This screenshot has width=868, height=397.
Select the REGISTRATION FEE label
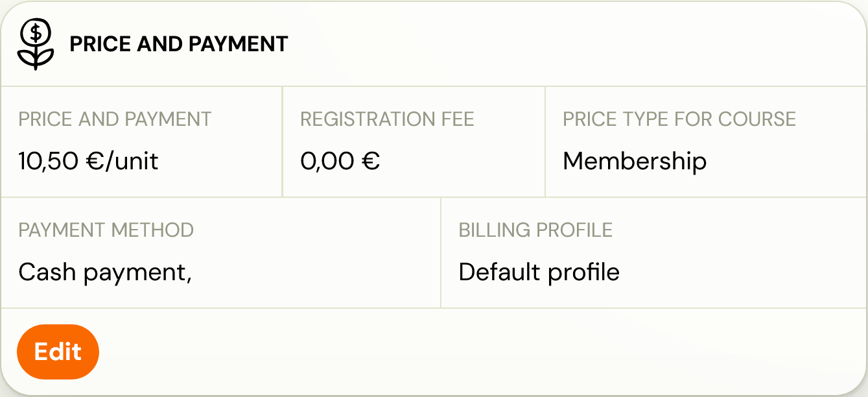[x=387, y=119]
